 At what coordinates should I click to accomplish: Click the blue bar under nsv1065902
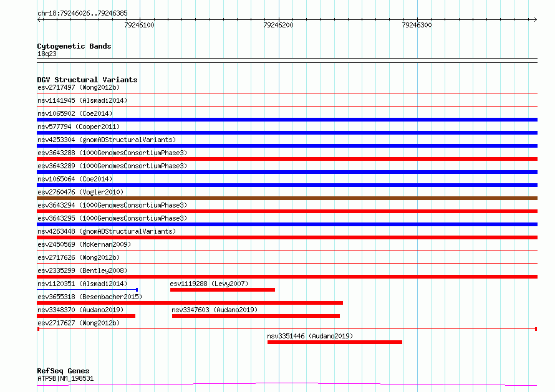pos(287,120)
